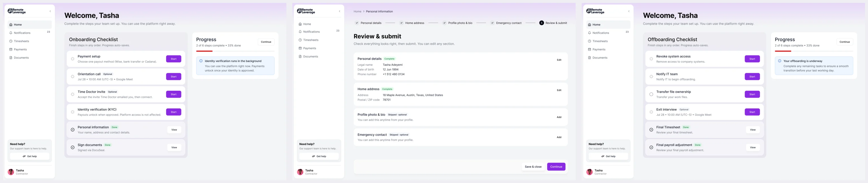868x183 pixels.
Task: Edit the Personal details section
Action: 559,60
